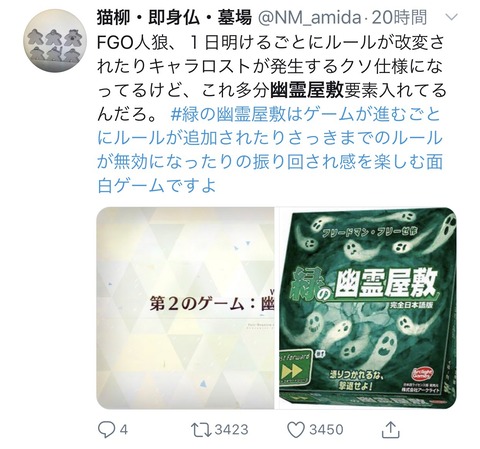Screen dimensions: 480x449
Task: Open the reply speech bubble icon
Action: (106, 429)
